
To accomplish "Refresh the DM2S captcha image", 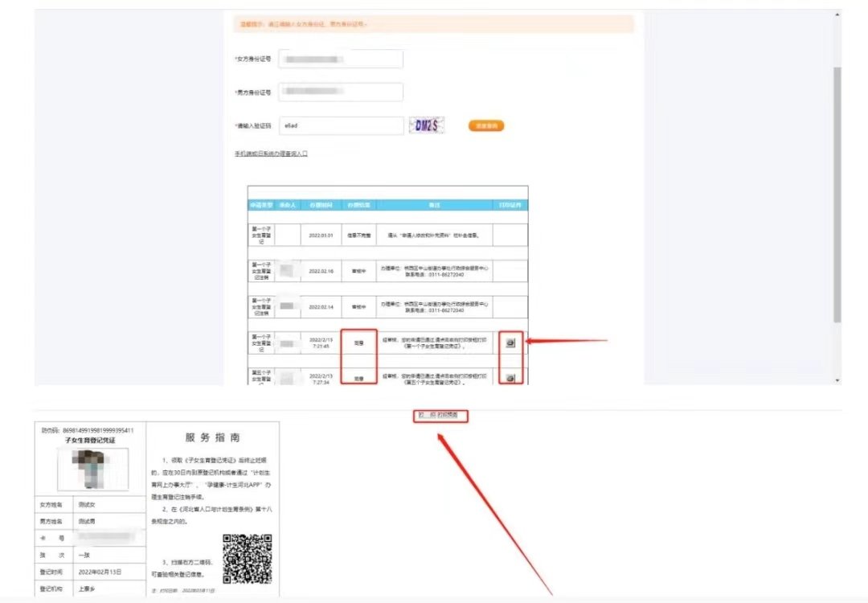I will (426, 125).
